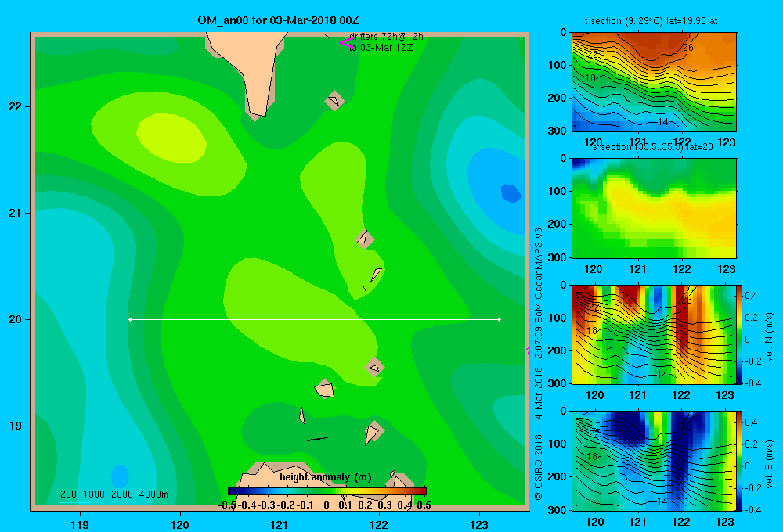Click the main map's latitude 21 axis label

(16, 213)
